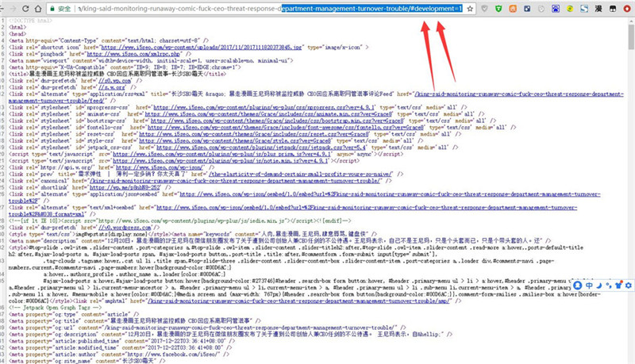Screen dimensions: 635x364
Task: Open the bootstrap.min.css stylesheet link
Action: (277, 121)
